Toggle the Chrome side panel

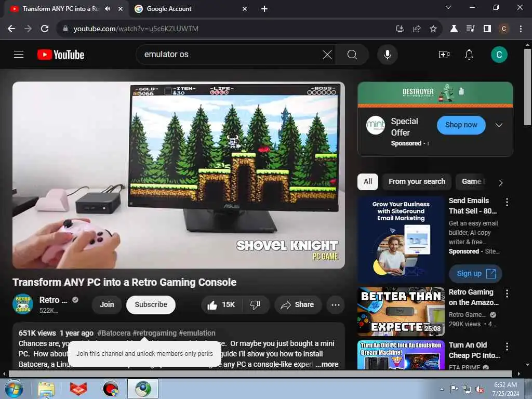(487, 29)
